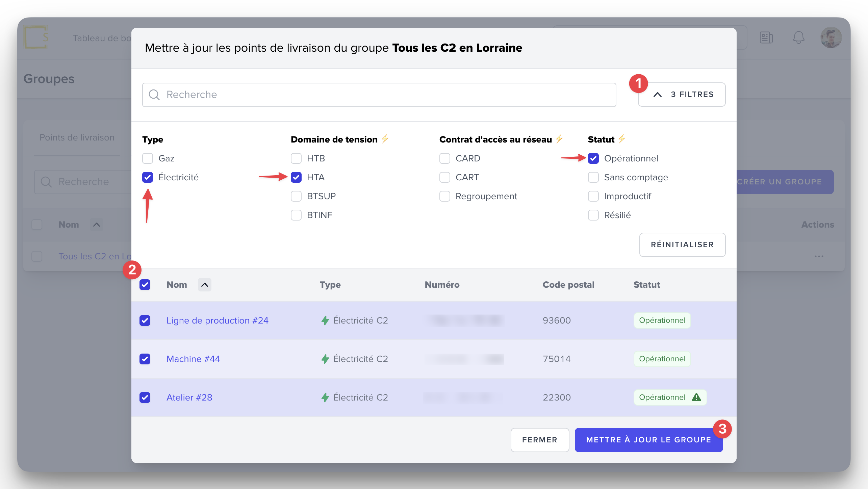The width and height of the screenshot is (868, 489).
Task: Sort by Code postal column
Action: pyautogui.click(x=568, y=285)
